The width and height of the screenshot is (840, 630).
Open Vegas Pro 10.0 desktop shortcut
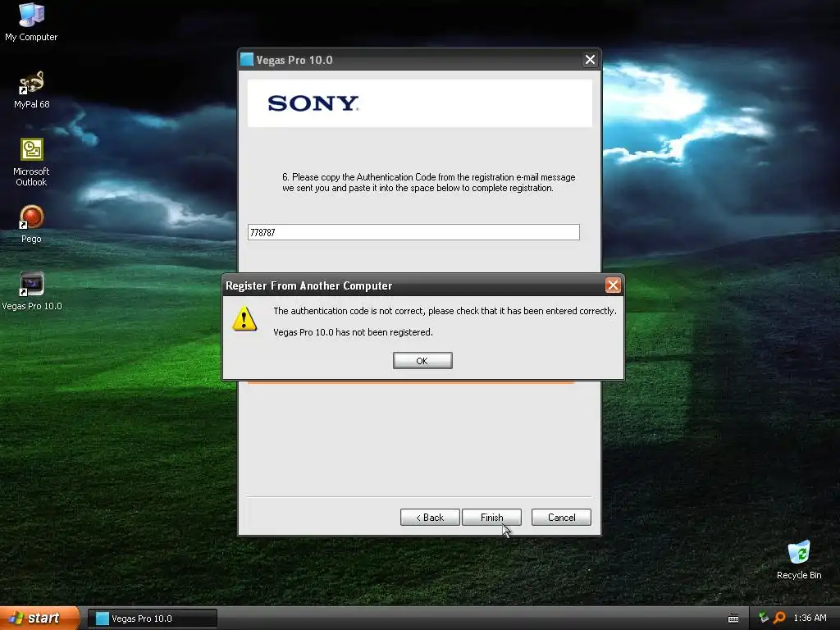point(32,291)
